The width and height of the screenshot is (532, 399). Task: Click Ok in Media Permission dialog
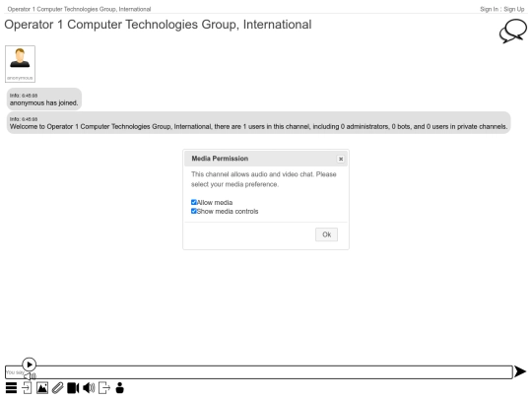click(x=326, y=234)
